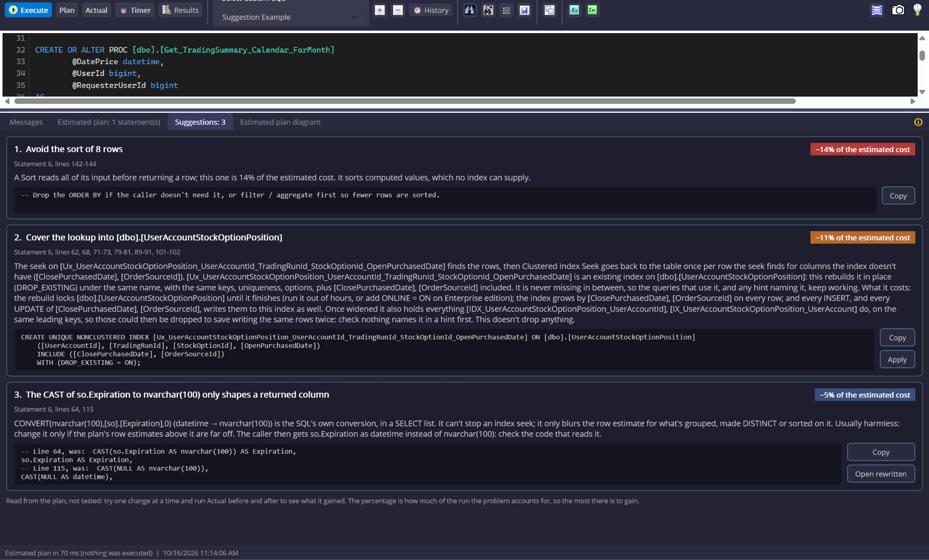Click the floppy disk save icon
The image size is (929, 560).
click(x=524, y=10)
